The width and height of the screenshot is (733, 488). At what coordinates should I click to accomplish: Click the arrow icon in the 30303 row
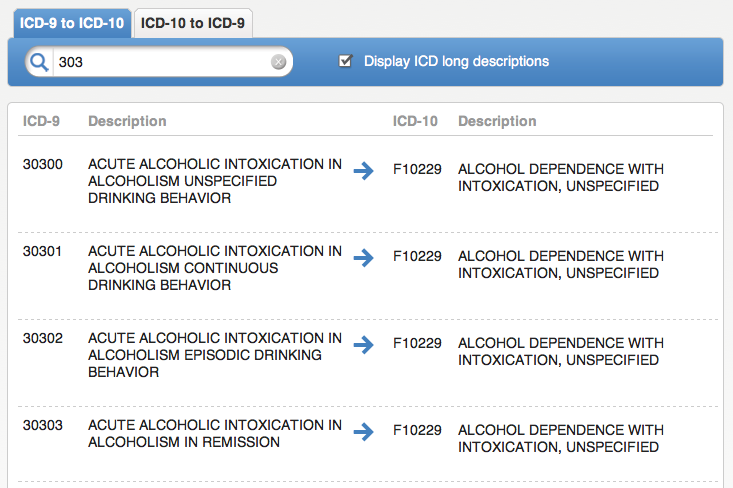pyautogui.click(x=364, y=431)
